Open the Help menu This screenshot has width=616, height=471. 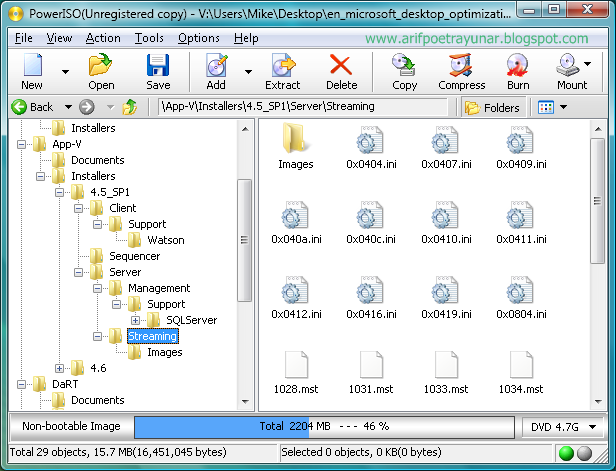(x=246, y=38)
